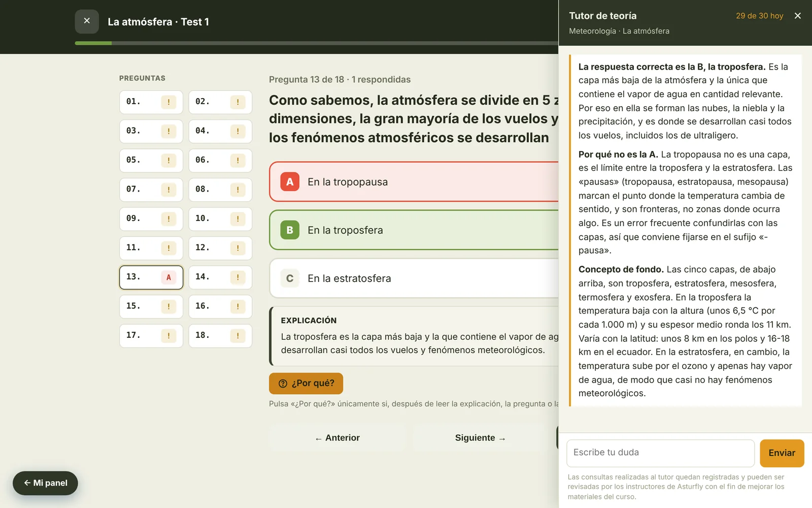Select question 05 tile

(151, 161)
